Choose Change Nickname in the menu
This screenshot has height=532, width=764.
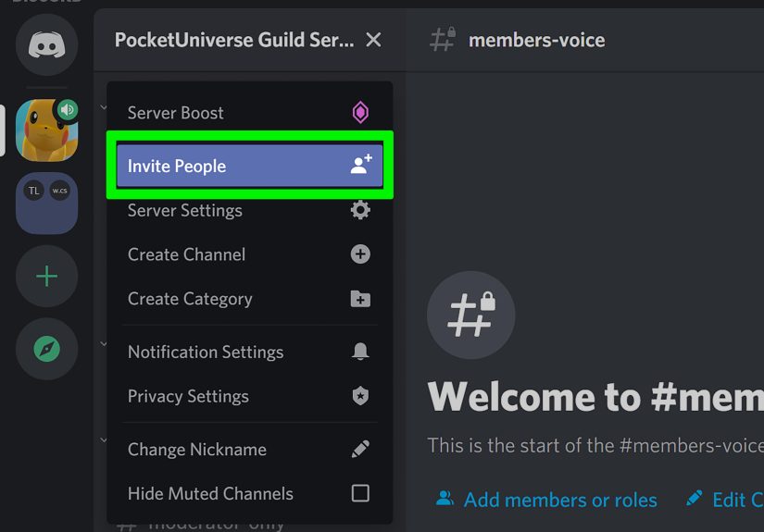point(249,449)
